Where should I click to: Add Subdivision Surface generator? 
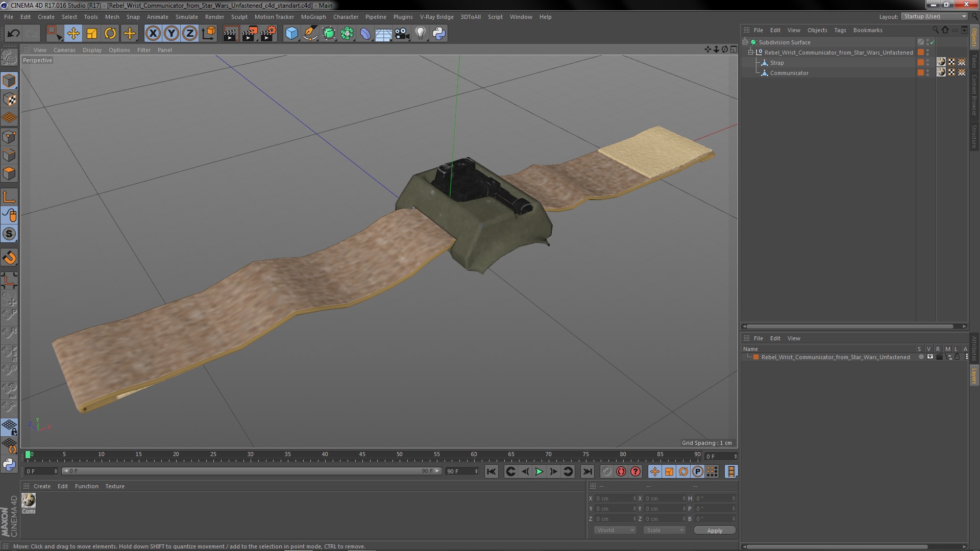[329, 34]
